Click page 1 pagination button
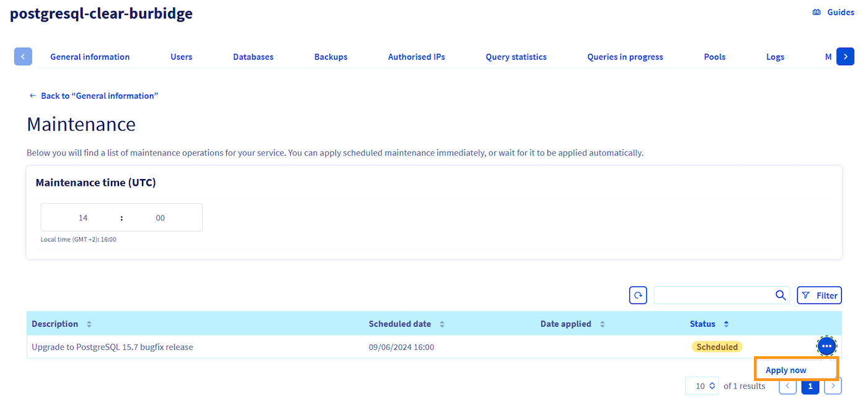Viewport: 868px width, 407px height. tap(810, 386)
